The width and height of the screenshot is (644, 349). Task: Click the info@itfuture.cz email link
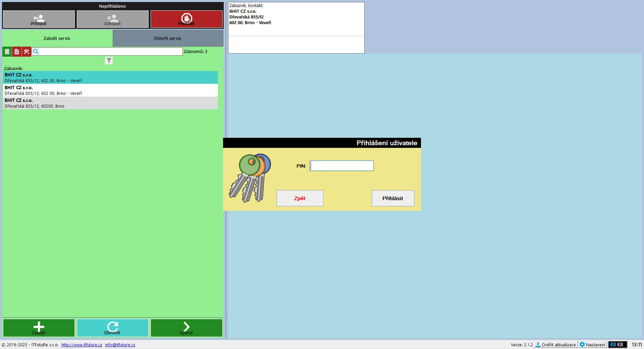point(120,345)
